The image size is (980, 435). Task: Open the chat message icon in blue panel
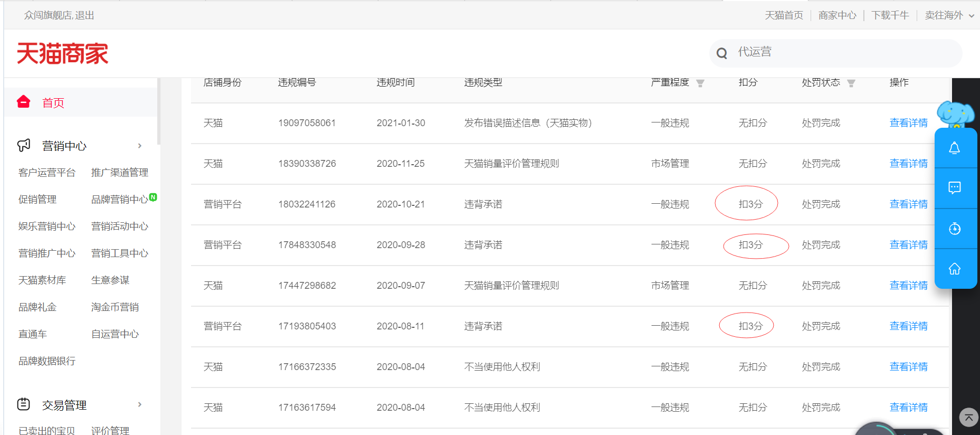click(x=955, y=188)
